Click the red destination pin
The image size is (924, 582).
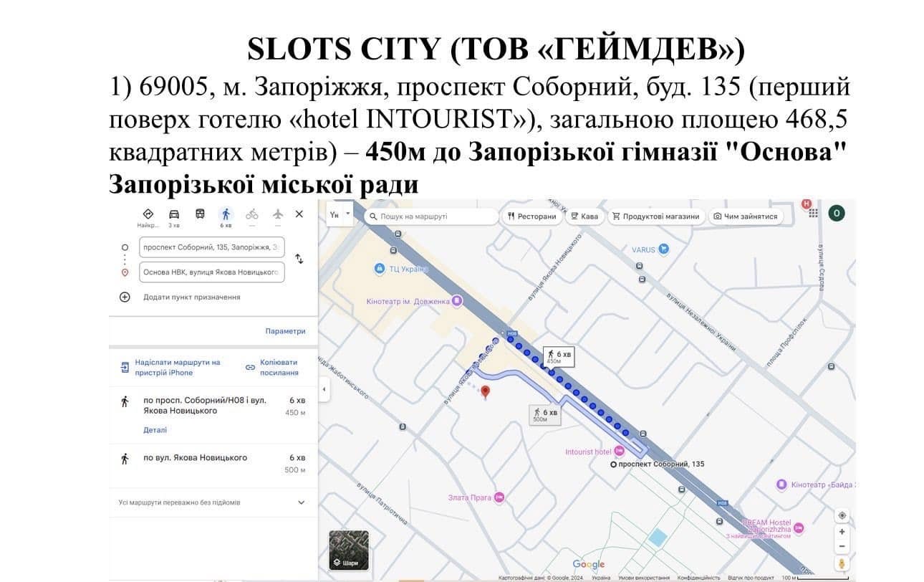click(x=485, y=392)
